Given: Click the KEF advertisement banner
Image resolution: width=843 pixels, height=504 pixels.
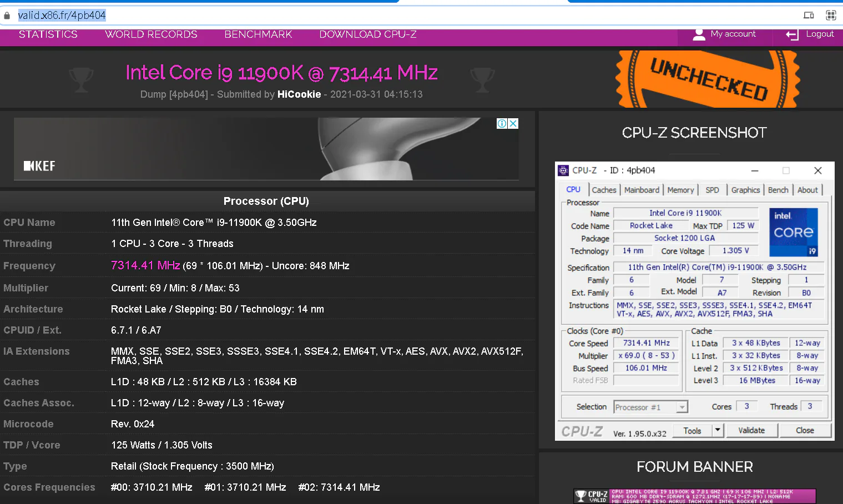Looking at the screenshot, I should (266, 149).
